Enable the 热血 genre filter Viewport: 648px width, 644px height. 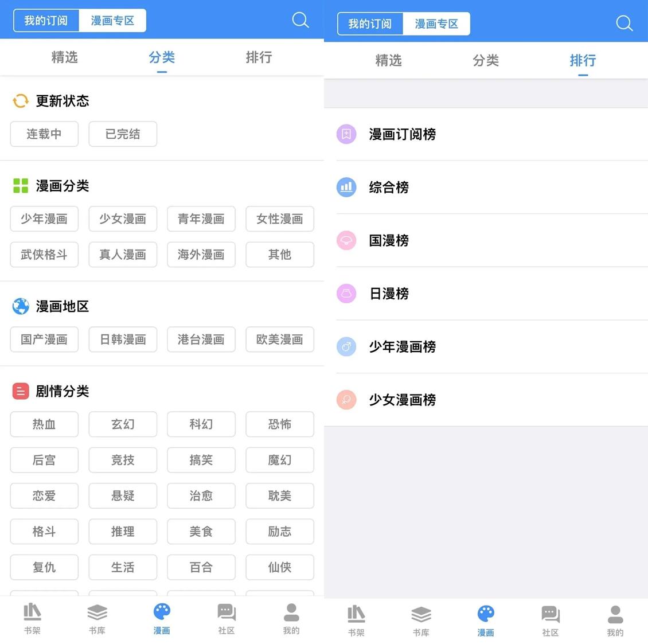point(44,424)
